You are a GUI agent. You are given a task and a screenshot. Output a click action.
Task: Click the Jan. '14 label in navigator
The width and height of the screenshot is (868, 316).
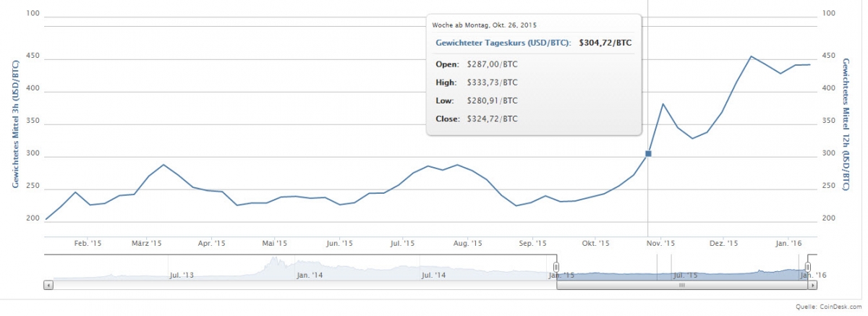(x=310, y=275)
